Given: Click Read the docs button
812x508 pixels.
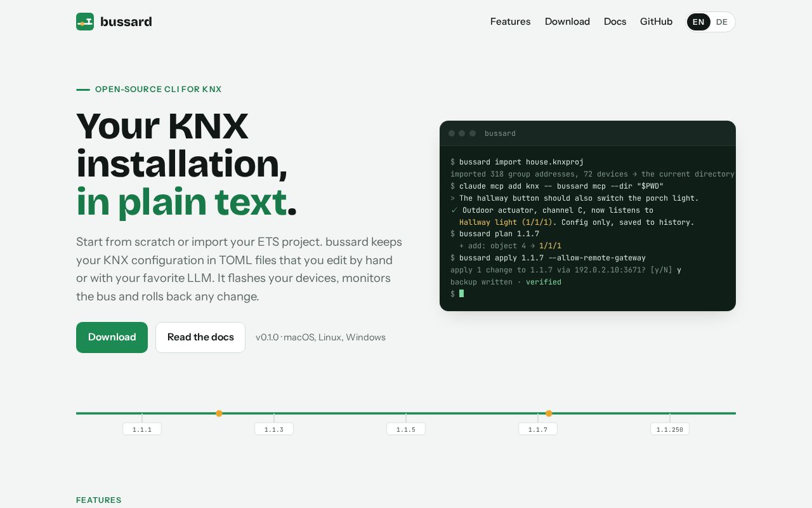Looking at the screenshot, I should tap(200, 337).
